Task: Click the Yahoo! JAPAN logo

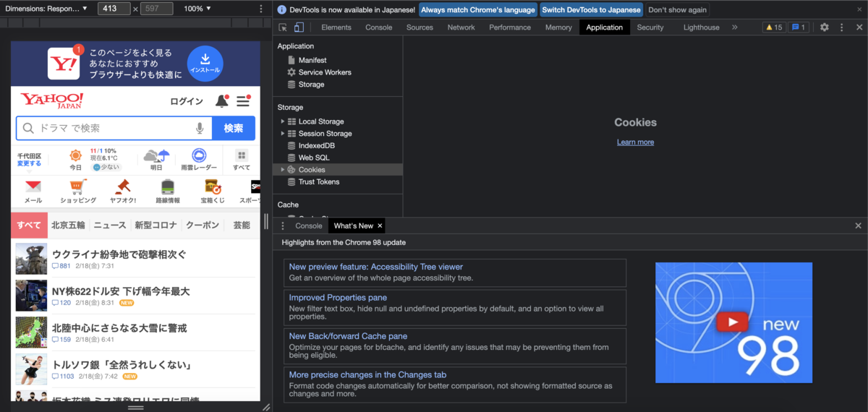Action: tap(52, 100)
